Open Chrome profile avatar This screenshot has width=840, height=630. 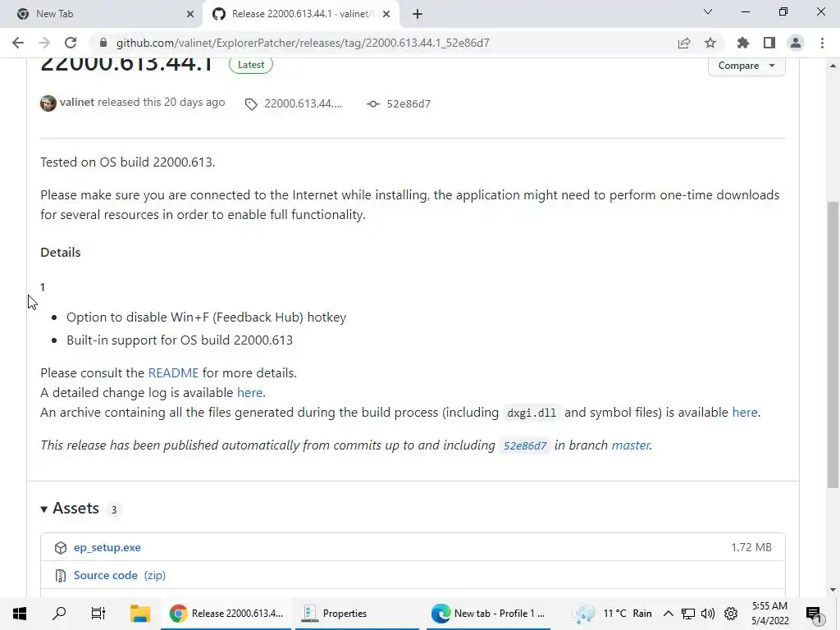click(x=796, y=43)
